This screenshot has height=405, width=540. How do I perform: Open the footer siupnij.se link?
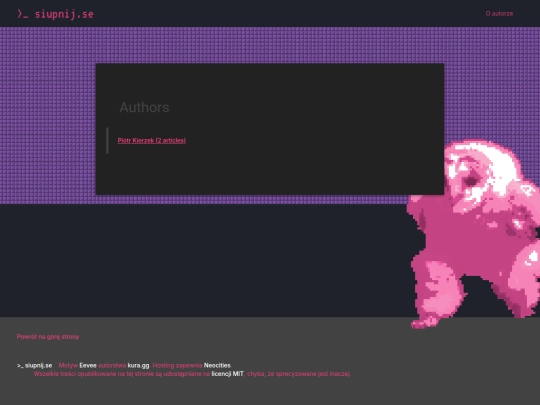(x=34, y=365)
